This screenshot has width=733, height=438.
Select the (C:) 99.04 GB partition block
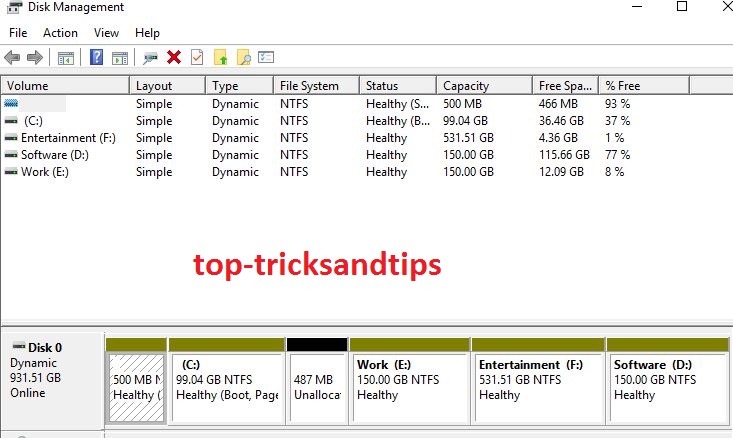click(227, 387)
